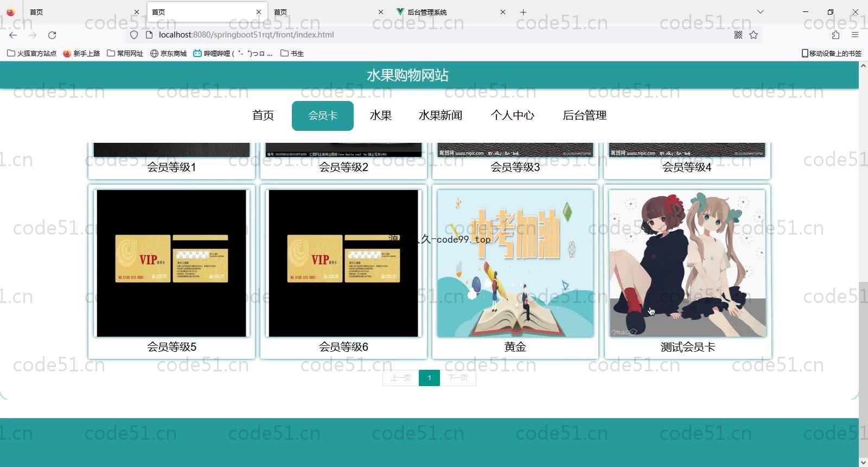The width and height of the screenshot is (868, 467).
Task: Click the 会员等级3 label
Action: point(515,167)
